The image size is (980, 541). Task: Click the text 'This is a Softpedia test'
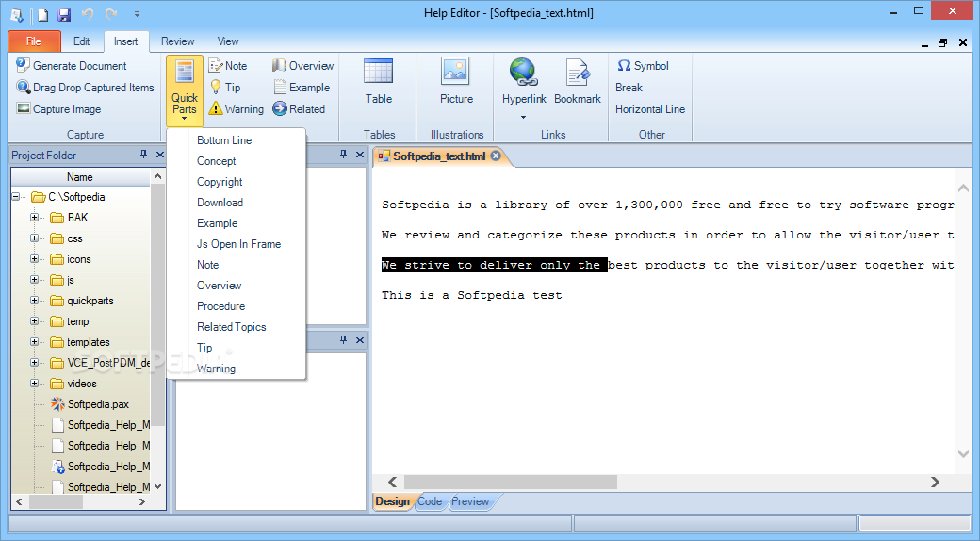[472, 295]
